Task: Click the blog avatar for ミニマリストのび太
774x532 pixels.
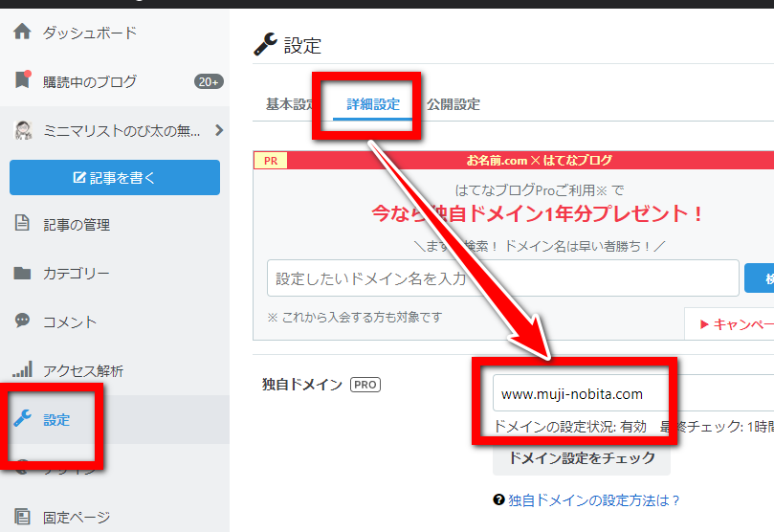Action: [x=23, y=130]
